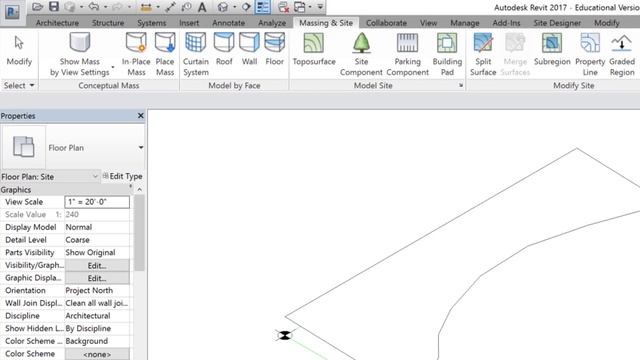The image size is (640, 360).
Task: Click the Undo arrow icon
Action: [x=93, y=7]
